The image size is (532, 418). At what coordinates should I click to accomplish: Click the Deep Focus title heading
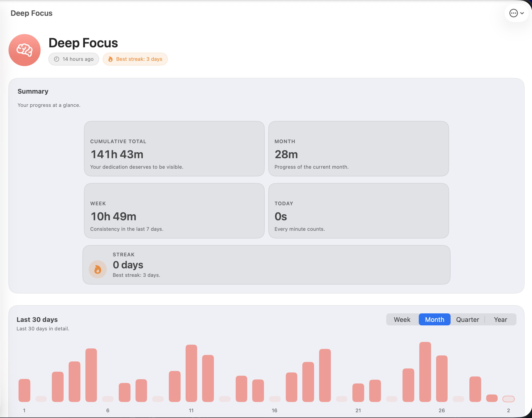point(83,43)
